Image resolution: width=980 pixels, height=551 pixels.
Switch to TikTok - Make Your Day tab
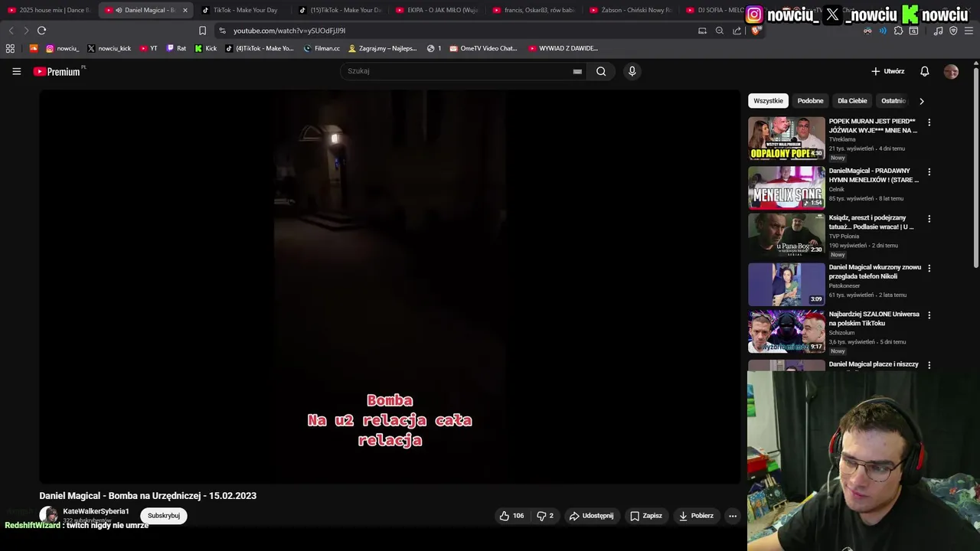[243, 10]
